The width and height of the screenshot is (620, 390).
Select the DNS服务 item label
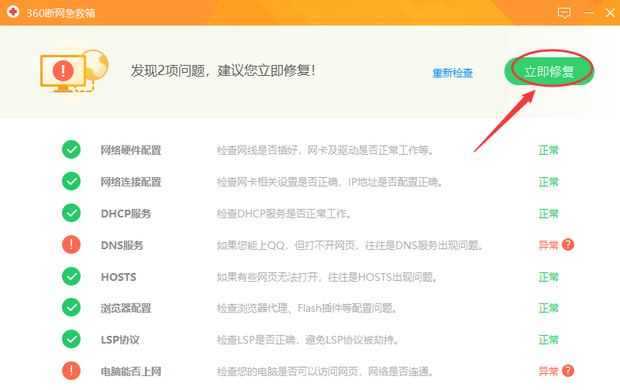[122, 245]
